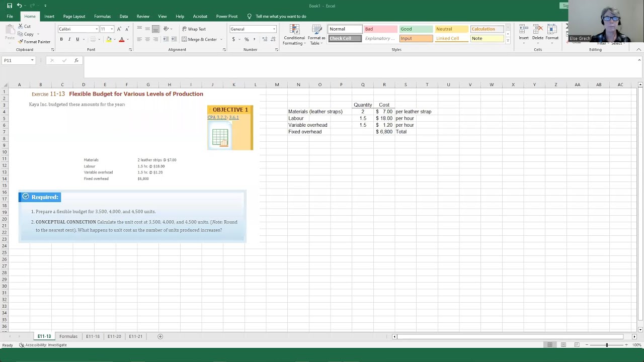Open the File menu

tap(10, 16)
